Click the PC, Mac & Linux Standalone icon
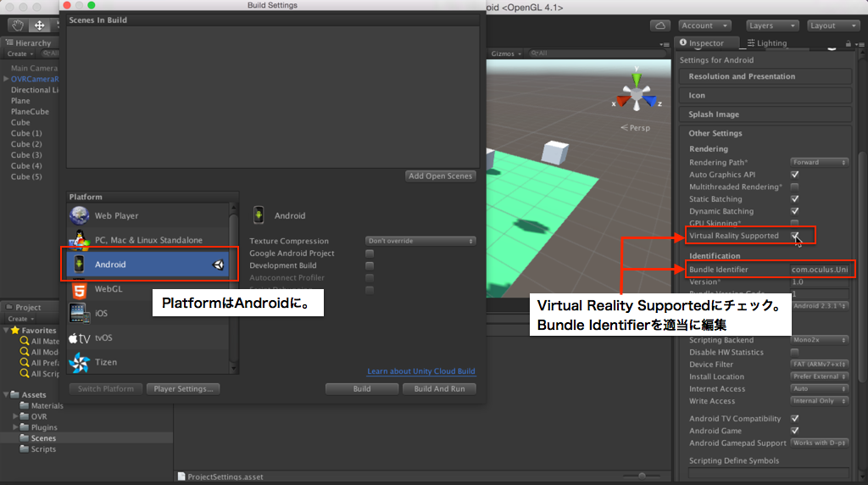 coord(79,240)
